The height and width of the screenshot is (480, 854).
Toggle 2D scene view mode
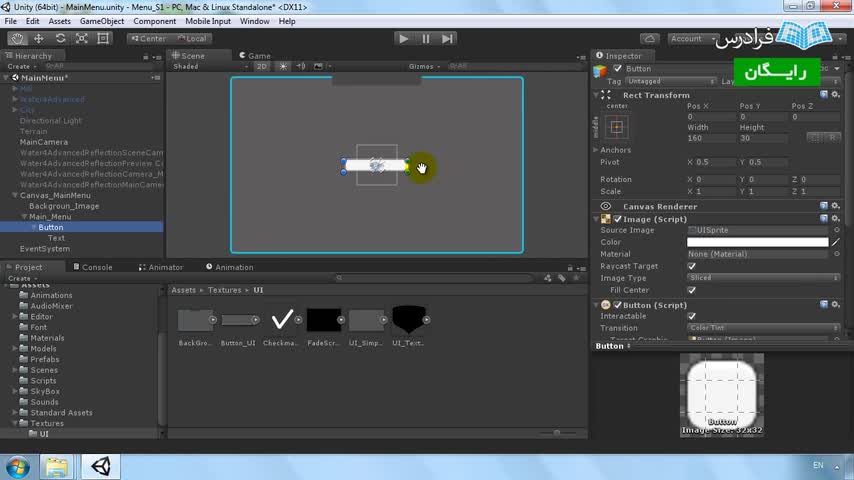click(x=262, y=66)
